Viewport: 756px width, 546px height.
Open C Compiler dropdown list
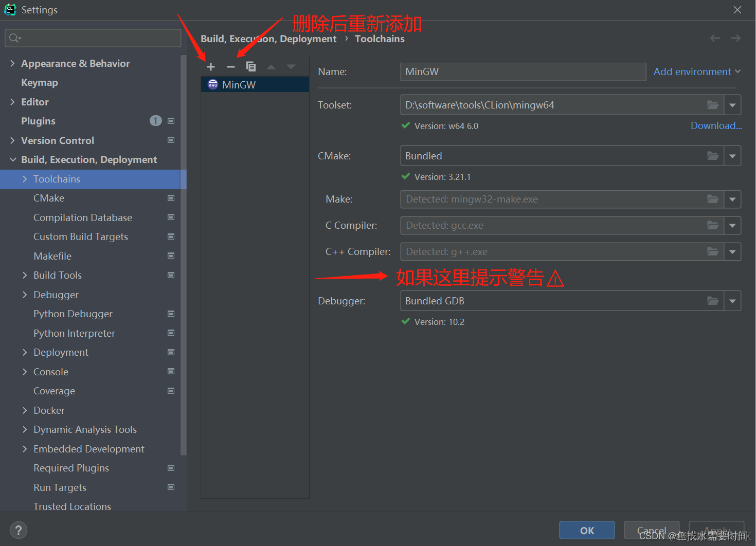[x=732, y=225]
